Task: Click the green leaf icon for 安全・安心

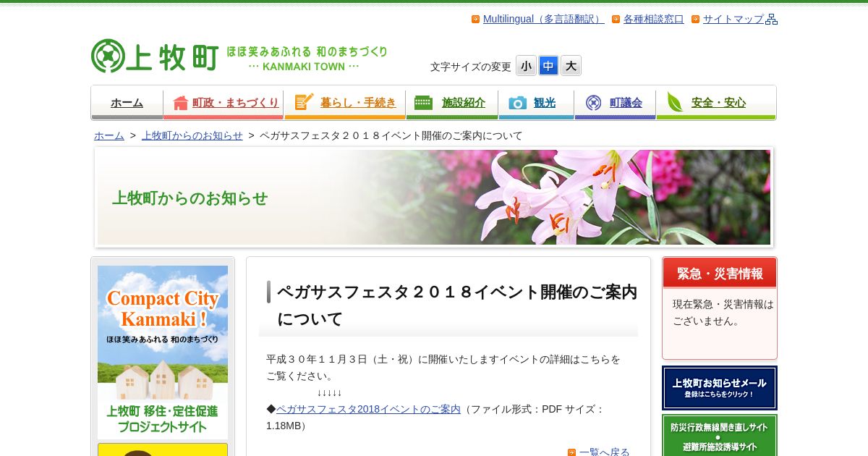Action: click(x=675, y=102)
